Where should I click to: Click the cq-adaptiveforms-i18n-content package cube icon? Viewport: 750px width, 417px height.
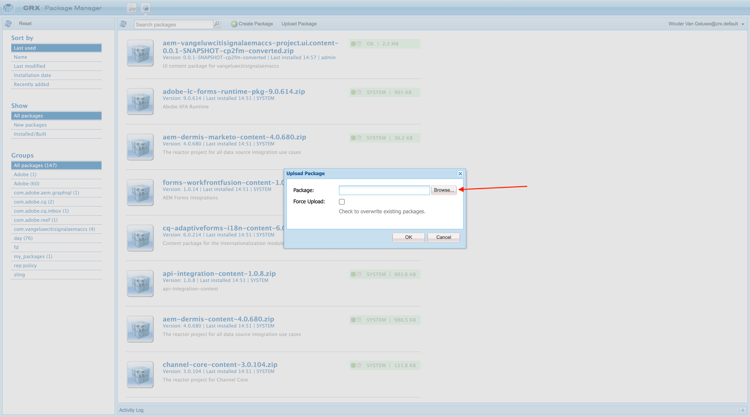pyautogui.click(x=140, y=238)
